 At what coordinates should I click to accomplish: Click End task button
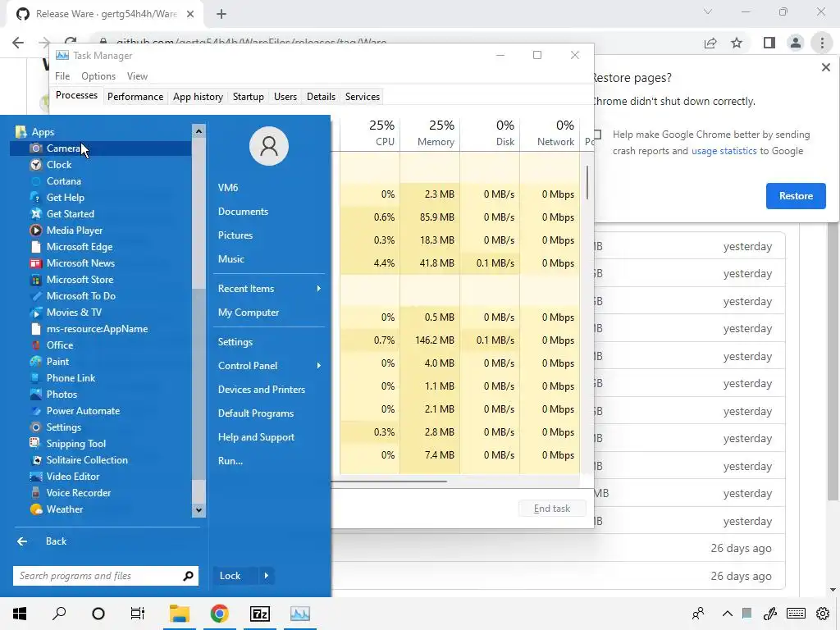coord(552,509)
